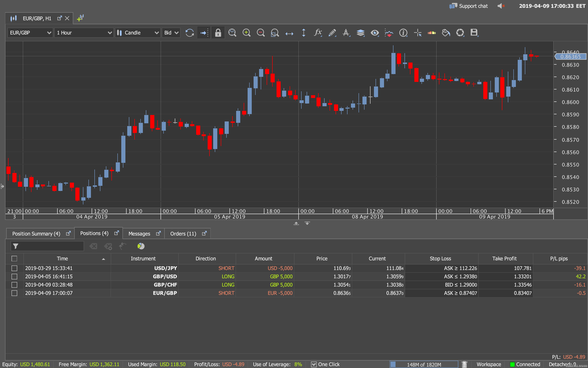
Task: Open the paint bucket theme tool
Action: [446, 33]
